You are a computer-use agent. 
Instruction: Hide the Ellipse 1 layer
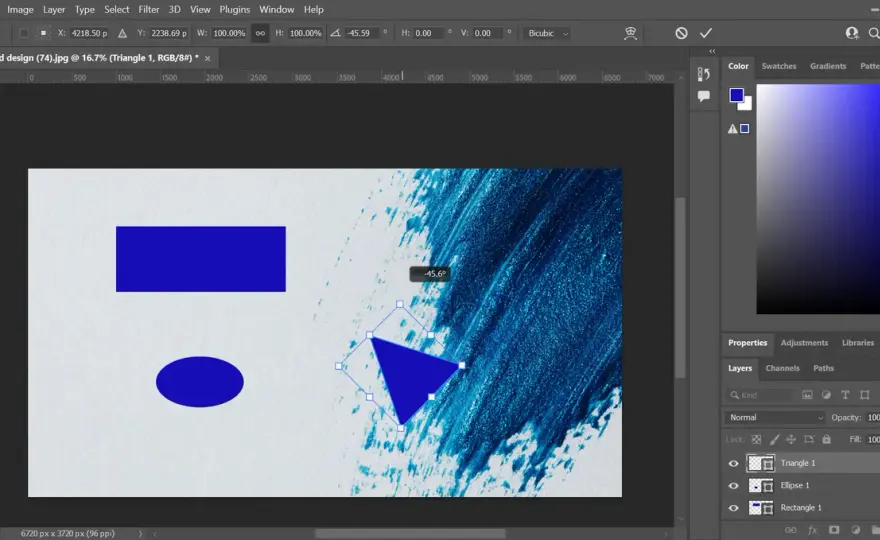733,486
